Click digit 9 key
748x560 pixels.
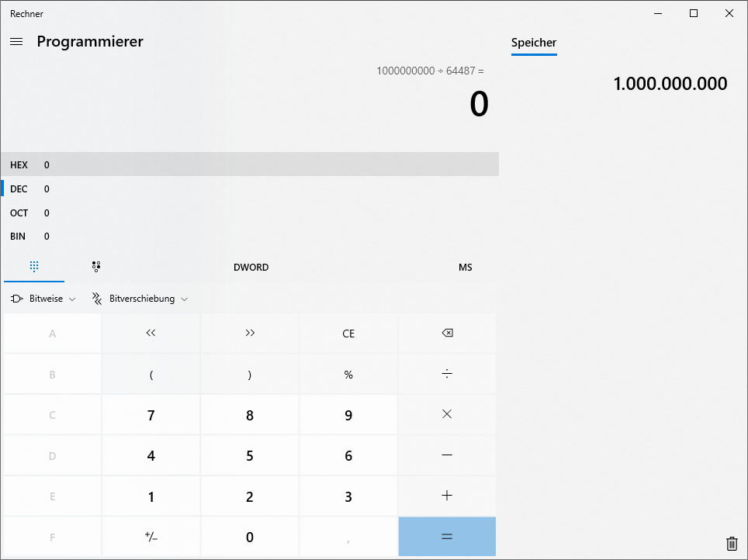click(x=348, y=414)
